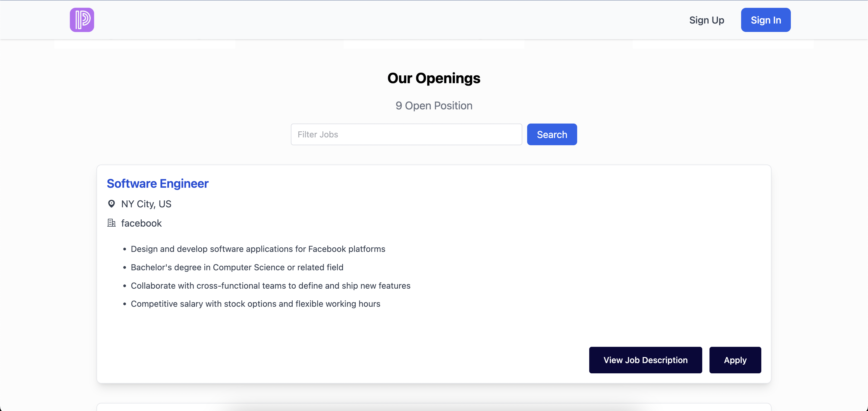Click the NY City, US location text
868x411 pixels.
146,204
